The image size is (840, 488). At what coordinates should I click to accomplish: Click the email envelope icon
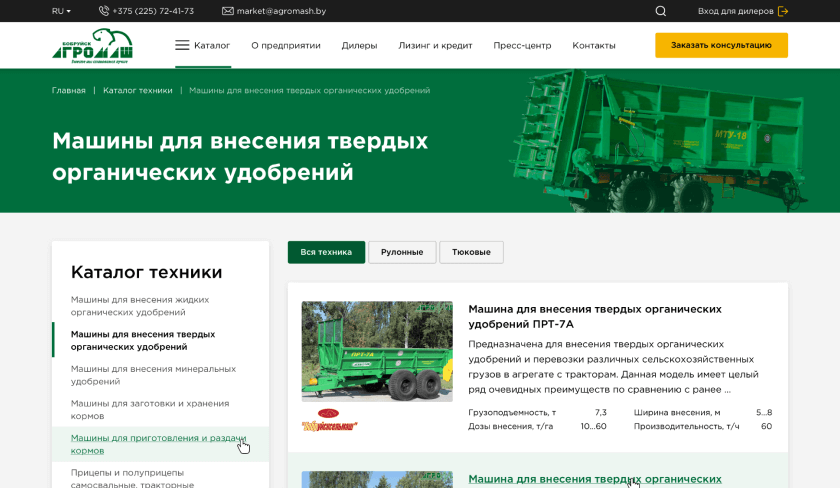(228, 11)
